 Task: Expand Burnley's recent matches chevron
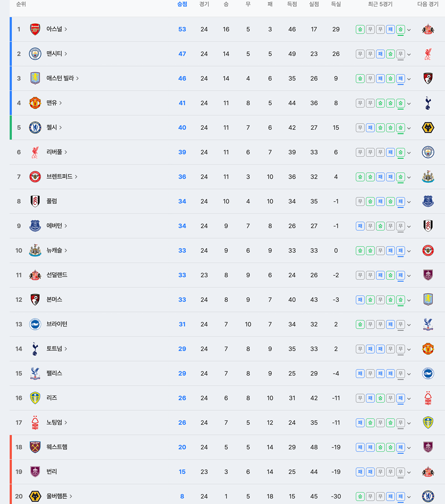[409, 472]
